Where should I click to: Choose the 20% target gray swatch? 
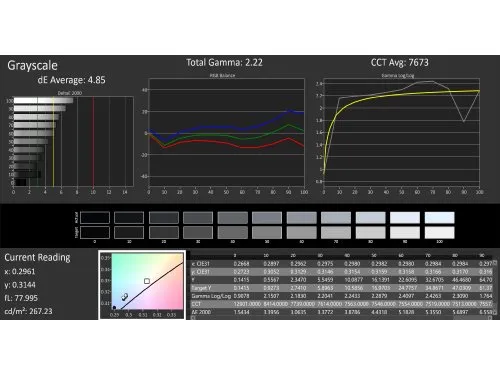pos(164,232)
